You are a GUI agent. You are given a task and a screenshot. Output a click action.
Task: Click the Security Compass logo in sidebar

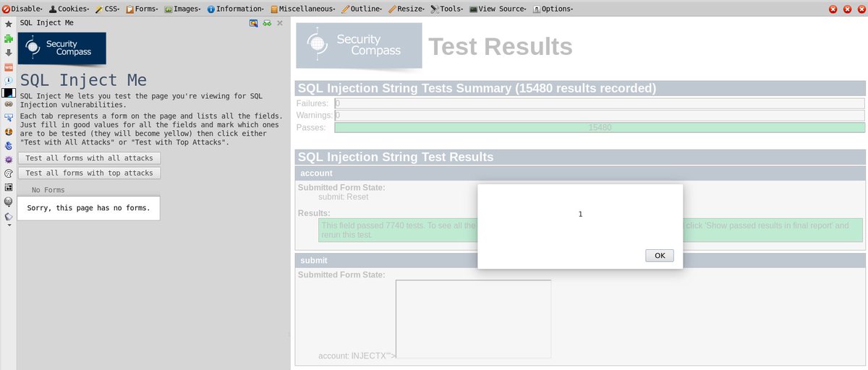click(63, 48)
